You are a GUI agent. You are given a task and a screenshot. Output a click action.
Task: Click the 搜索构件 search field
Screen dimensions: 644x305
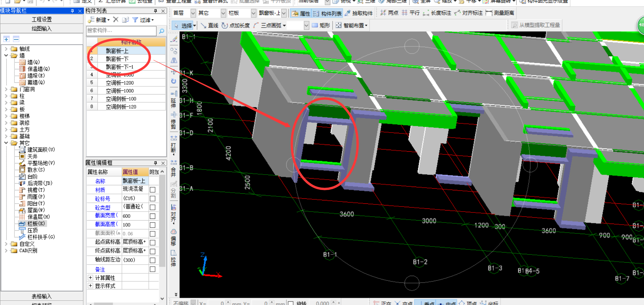click(122, 31)
